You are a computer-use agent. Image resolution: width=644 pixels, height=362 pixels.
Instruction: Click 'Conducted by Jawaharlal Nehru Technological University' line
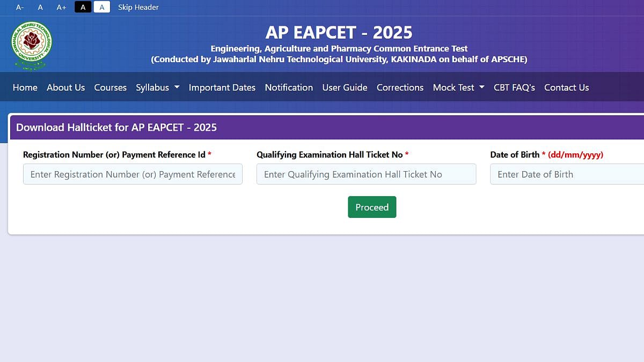(x=339, y=60)
